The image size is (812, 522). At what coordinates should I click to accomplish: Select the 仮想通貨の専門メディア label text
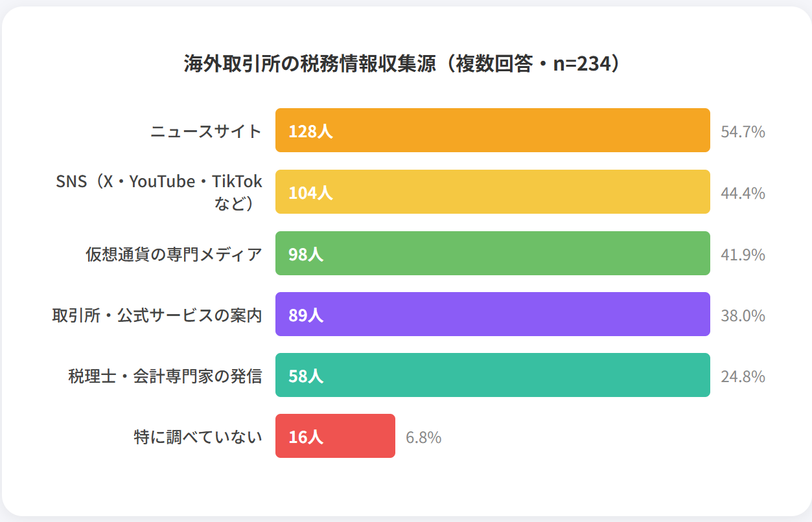click(174, 254)
